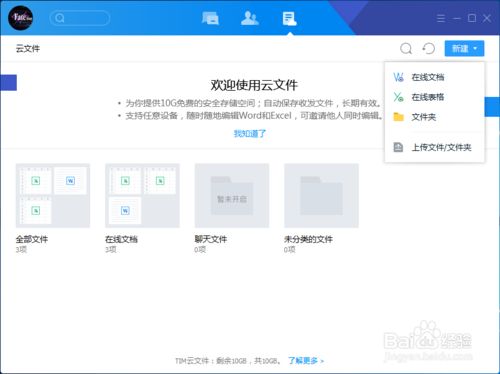Viewport: 500px width, 374px height.
Task: Maximize the TIM window
Action: click(x=472, y=18)
